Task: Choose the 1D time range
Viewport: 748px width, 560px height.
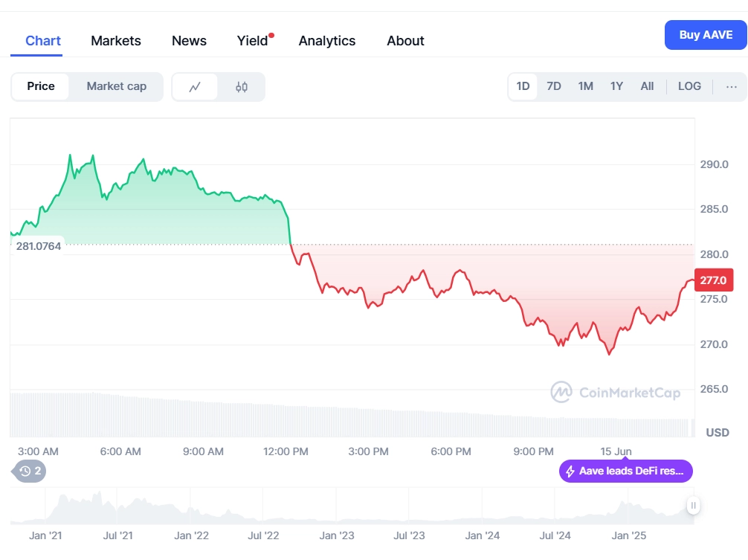Action: (523, 86)
